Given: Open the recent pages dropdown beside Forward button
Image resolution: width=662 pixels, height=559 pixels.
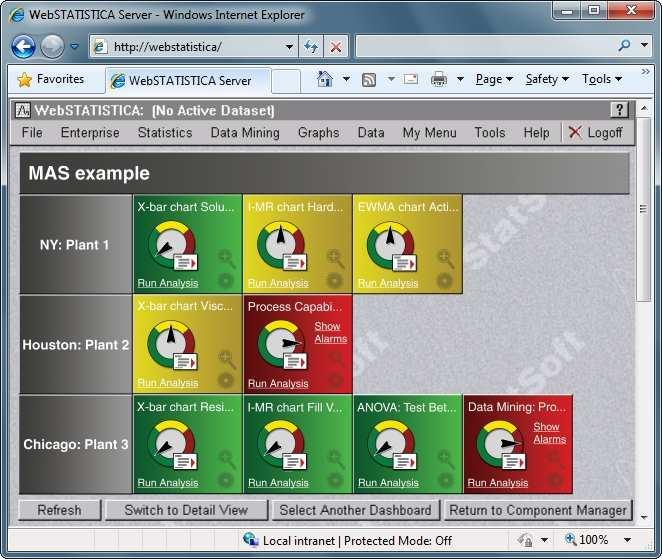Looking at the screenshot, I should coord(74,46).
